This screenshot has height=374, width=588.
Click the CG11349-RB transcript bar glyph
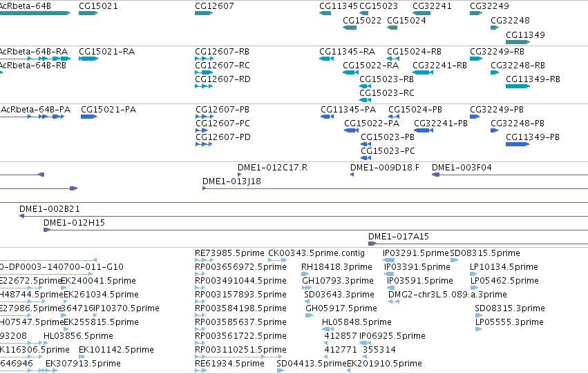[518, 86]
